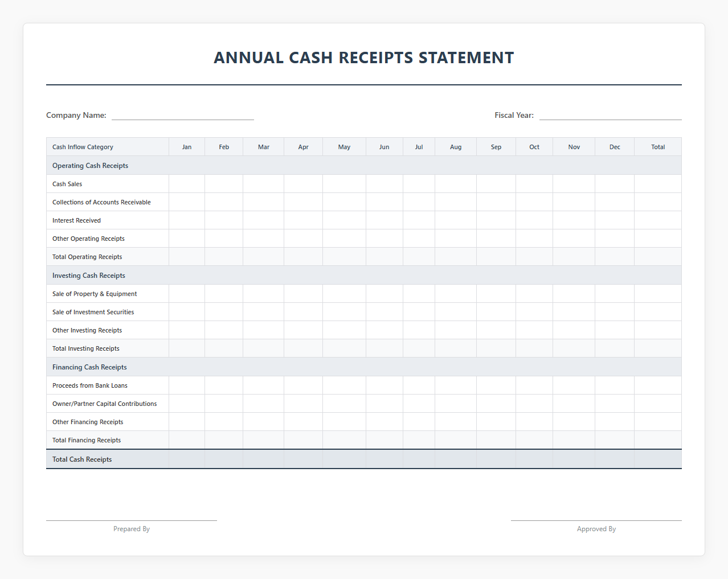Select the Dec column header
The height and width of the screenshot is (579, 728).
click(x=615, y=147)
